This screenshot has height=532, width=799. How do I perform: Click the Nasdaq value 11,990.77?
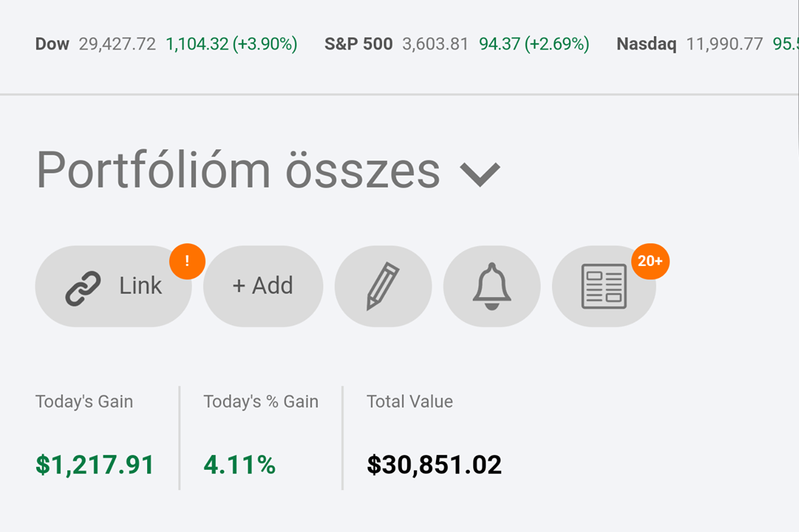pyautogui.click(x=724, y=45)
